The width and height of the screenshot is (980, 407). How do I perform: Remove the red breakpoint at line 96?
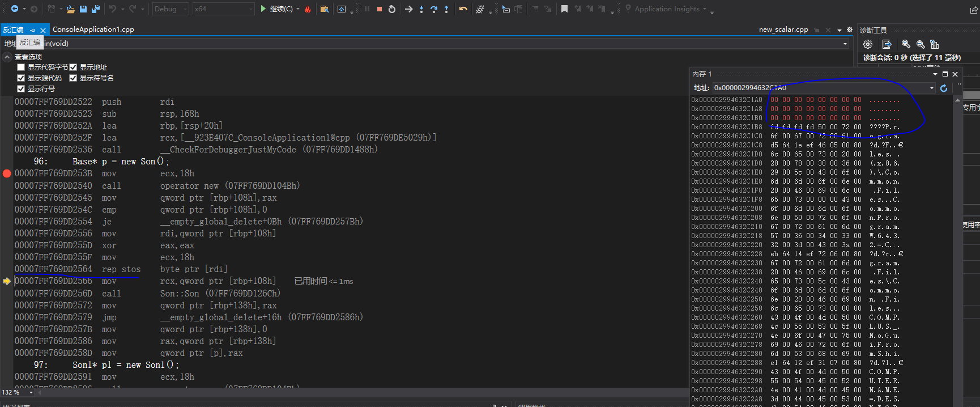pos(7,173)
